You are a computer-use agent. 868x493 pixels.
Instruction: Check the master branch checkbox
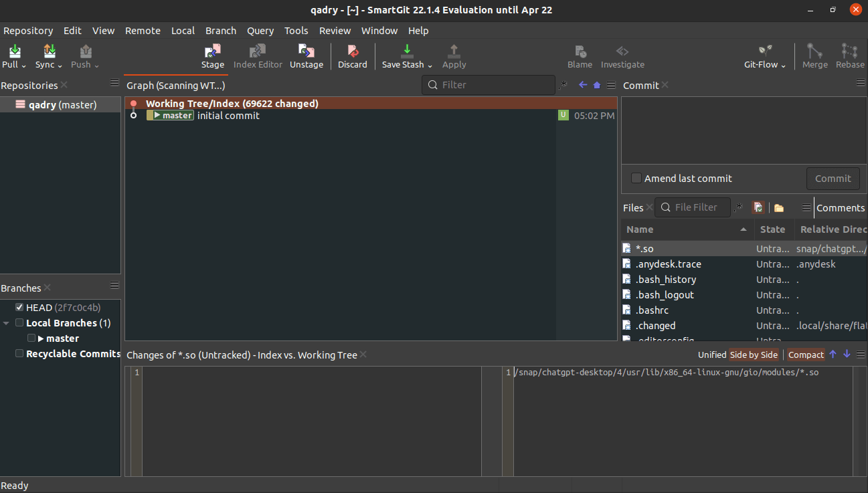pos(31,338)
